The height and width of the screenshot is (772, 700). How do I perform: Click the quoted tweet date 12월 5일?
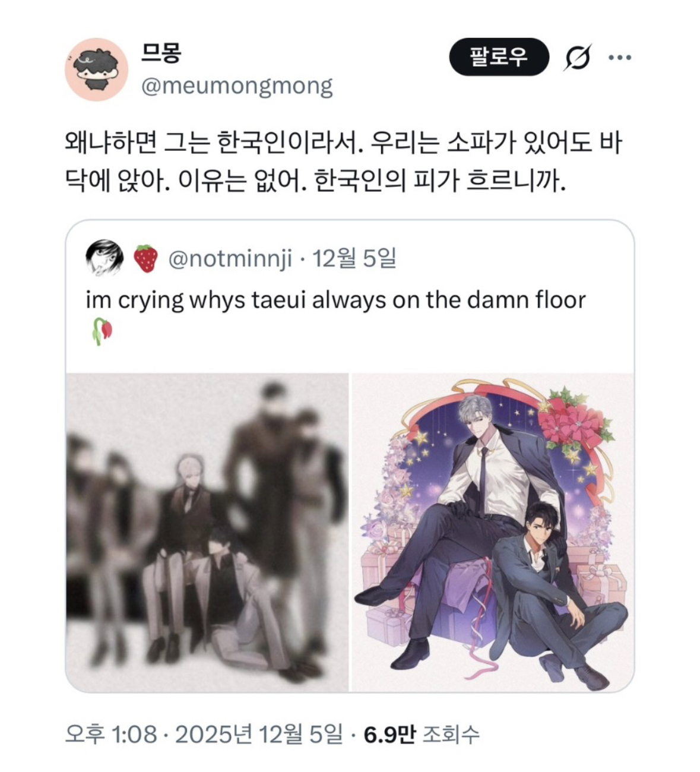pos(354,259)
